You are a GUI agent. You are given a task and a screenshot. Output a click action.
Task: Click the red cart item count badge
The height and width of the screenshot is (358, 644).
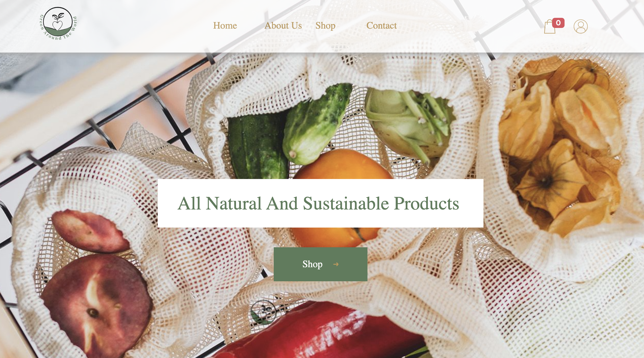coord(558,23)
